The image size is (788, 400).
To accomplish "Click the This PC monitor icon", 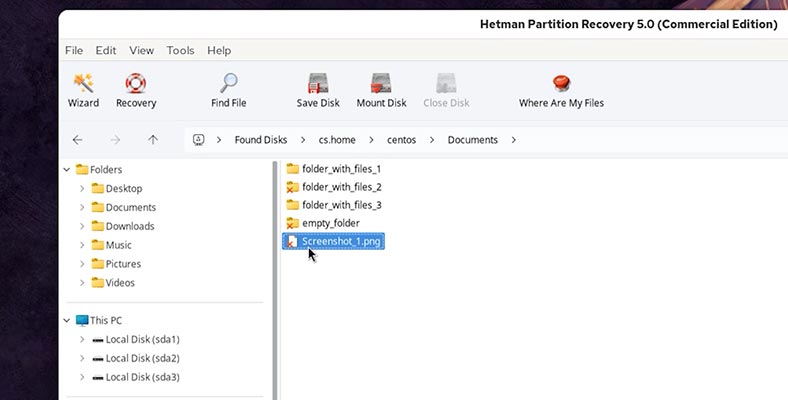I will tap(82, 320).
